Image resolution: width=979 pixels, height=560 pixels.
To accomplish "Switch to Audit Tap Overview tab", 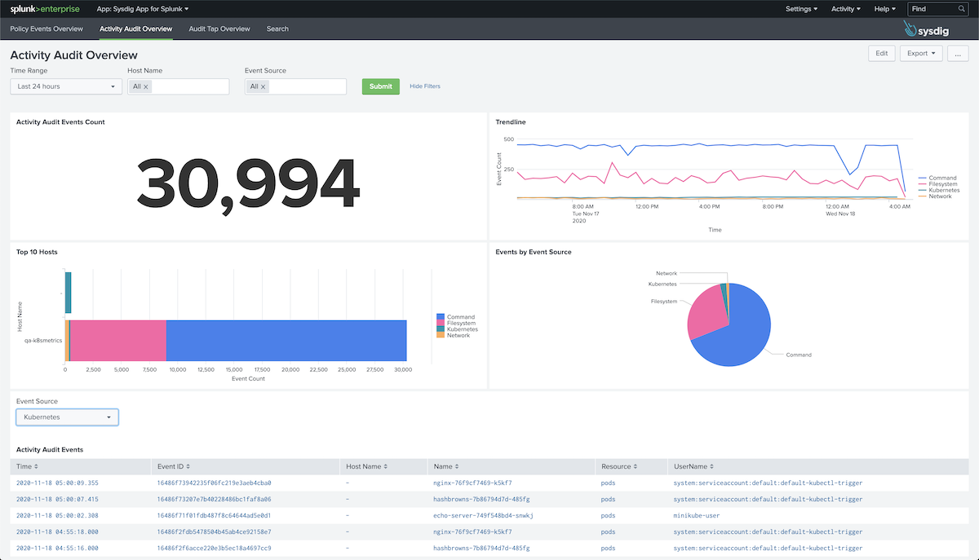I will [219, 29].
